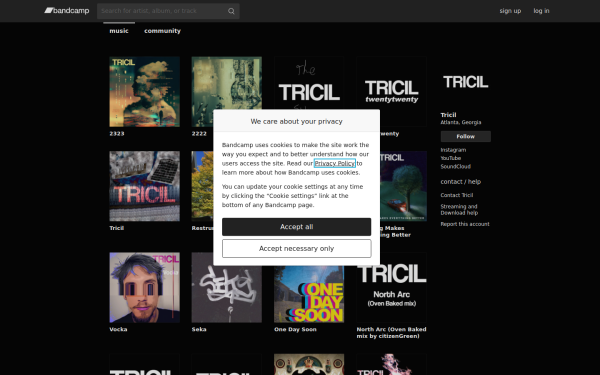The image size is (600, 375).
Task: Open The TRICIL album cover
Action: 309,83
